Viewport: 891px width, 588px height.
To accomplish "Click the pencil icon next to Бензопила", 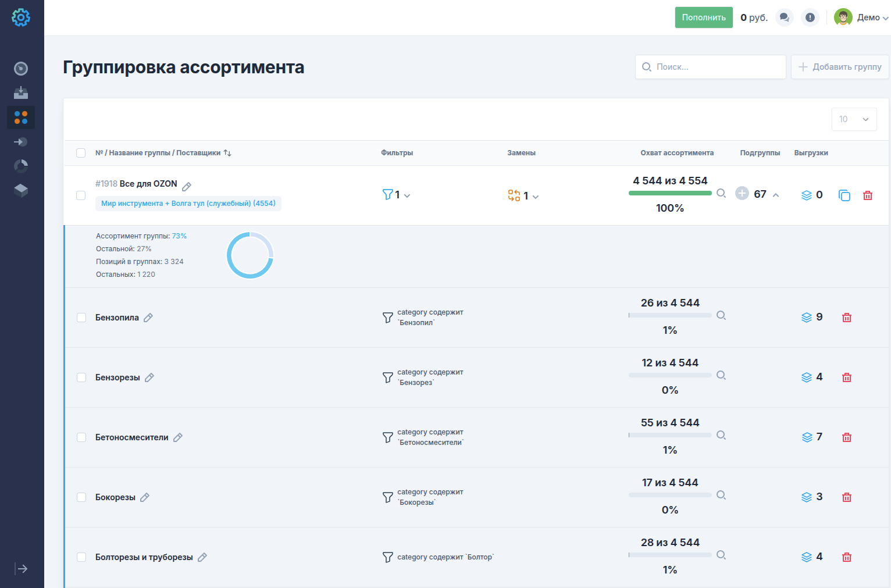I will coord(148,318).
